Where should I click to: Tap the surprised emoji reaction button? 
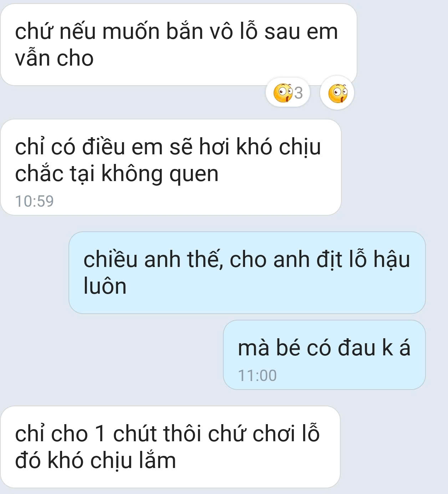(x=337, y=93)
